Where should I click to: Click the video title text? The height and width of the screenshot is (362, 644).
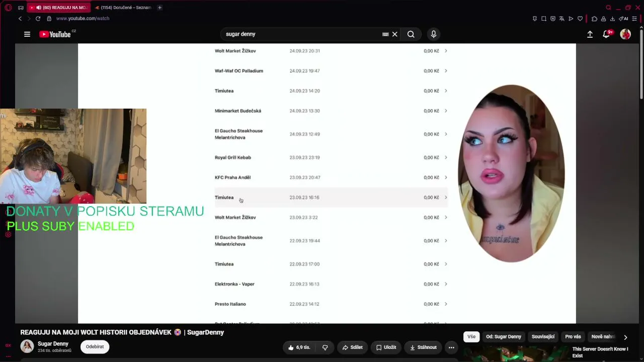122,332
